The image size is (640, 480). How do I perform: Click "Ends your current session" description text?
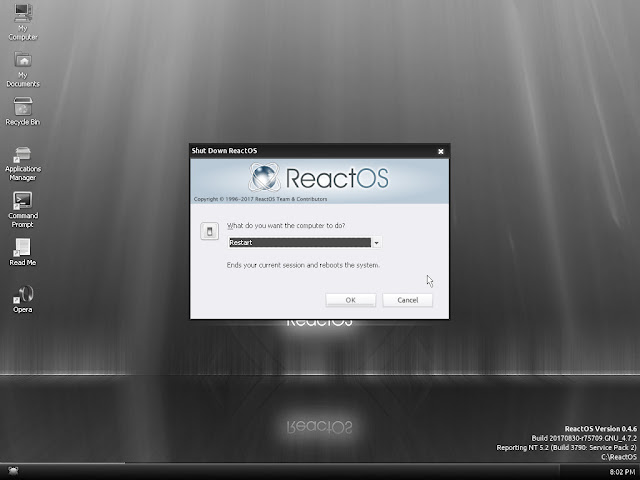tap(303, 265)
